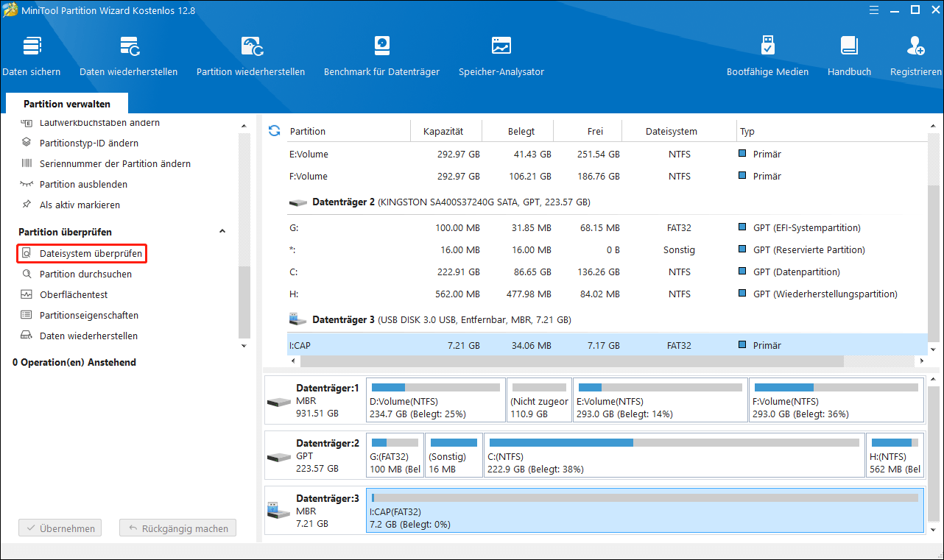Create Bootfähige Medien
944x560 pixels.
767,56
